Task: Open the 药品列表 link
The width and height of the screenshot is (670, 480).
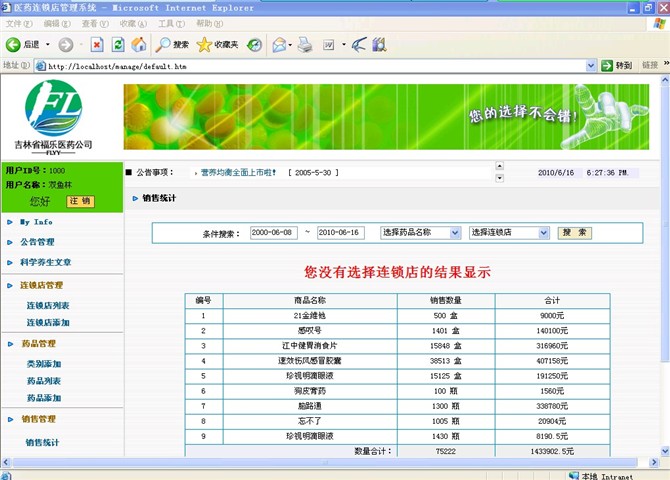Action: 44,381
